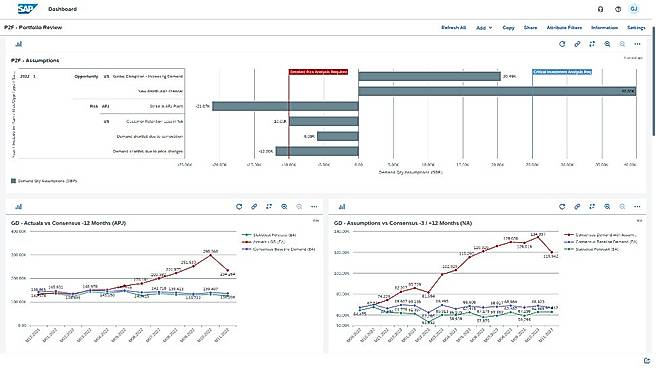This screenshot has width=656, height=368.
Task: Select the longest positive bar in Assumptions chart
Action: tap(497, 91)
